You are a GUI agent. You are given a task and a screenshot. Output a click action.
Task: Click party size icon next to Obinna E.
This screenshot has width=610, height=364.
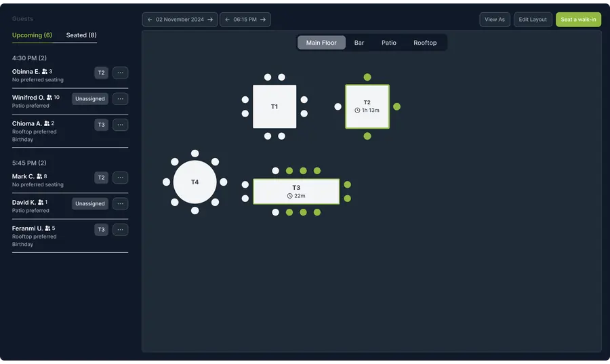(44, 72)
